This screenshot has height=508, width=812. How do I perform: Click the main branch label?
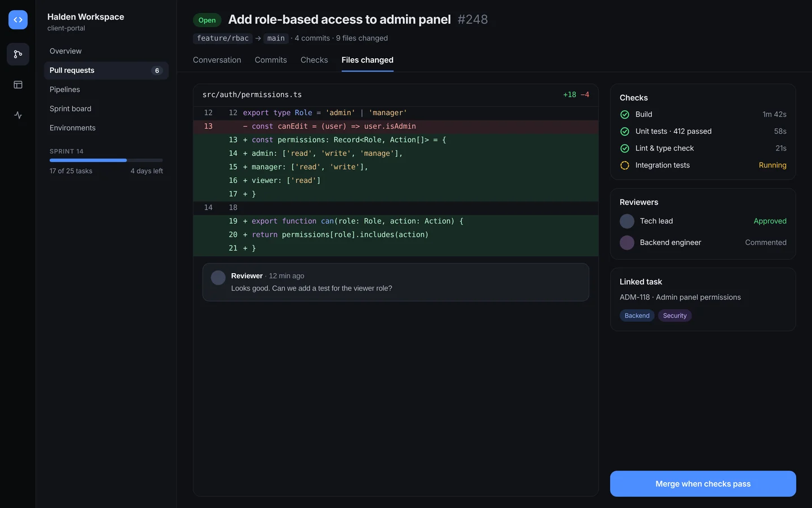(276, 38)
